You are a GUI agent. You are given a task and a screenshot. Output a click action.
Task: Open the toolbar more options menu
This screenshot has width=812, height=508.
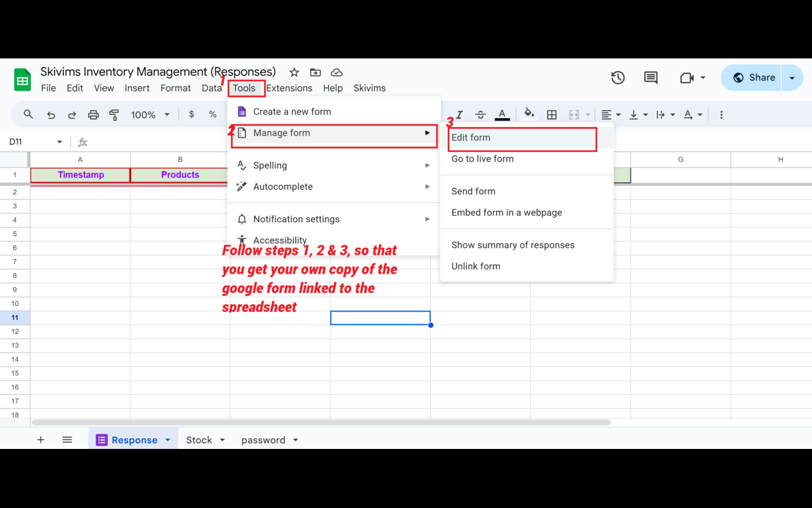(721, 115)
